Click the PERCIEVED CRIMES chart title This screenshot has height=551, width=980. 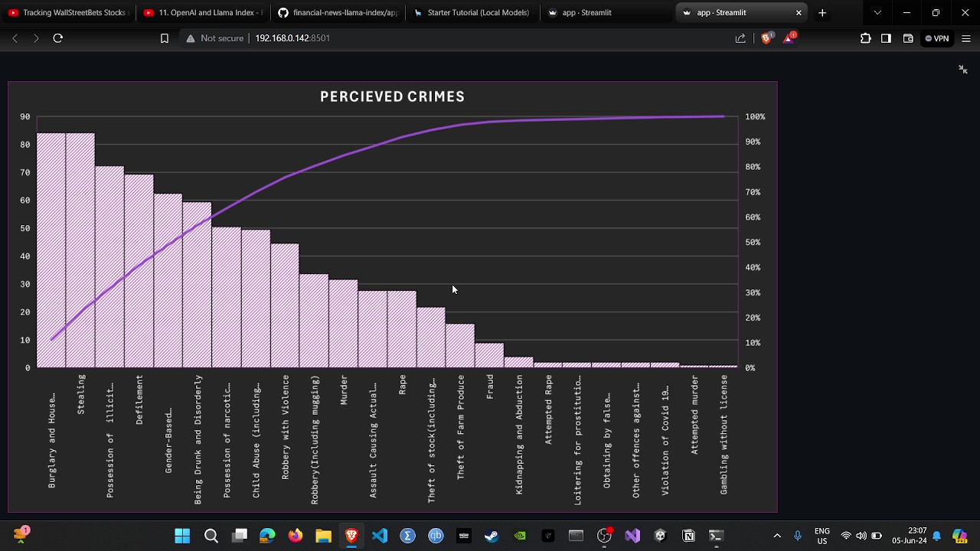pyautogui.click(x=392, y=96)
